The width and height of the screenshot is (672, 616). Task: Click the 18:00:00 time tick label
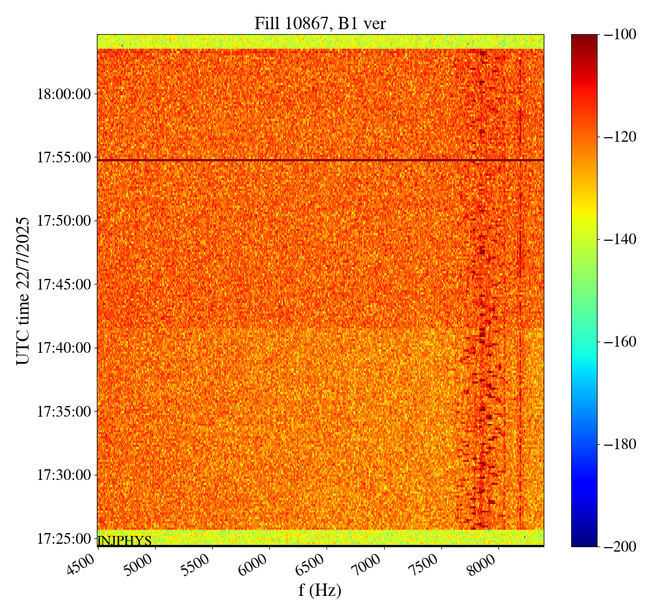(63, 94)
